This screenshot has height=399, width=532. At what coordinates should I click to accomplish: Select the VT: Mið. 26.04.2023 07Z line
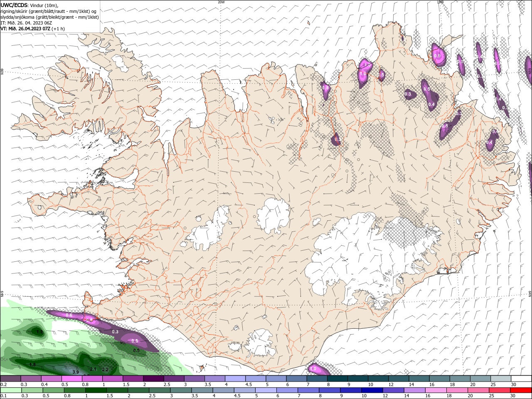(x=32, y=29)
